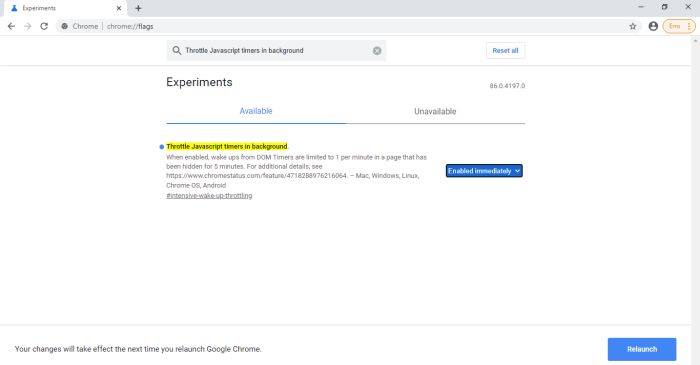Click the Reset all button
700x365 pixels.
click(x=505, y=51)
